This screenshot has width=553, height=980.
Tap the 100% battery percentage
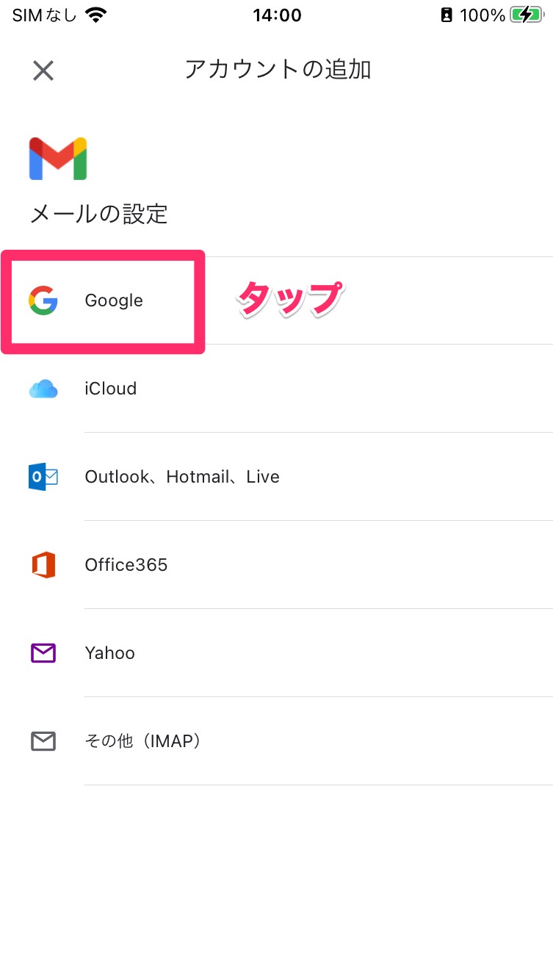pyautogui.click(x=482, y=15)
